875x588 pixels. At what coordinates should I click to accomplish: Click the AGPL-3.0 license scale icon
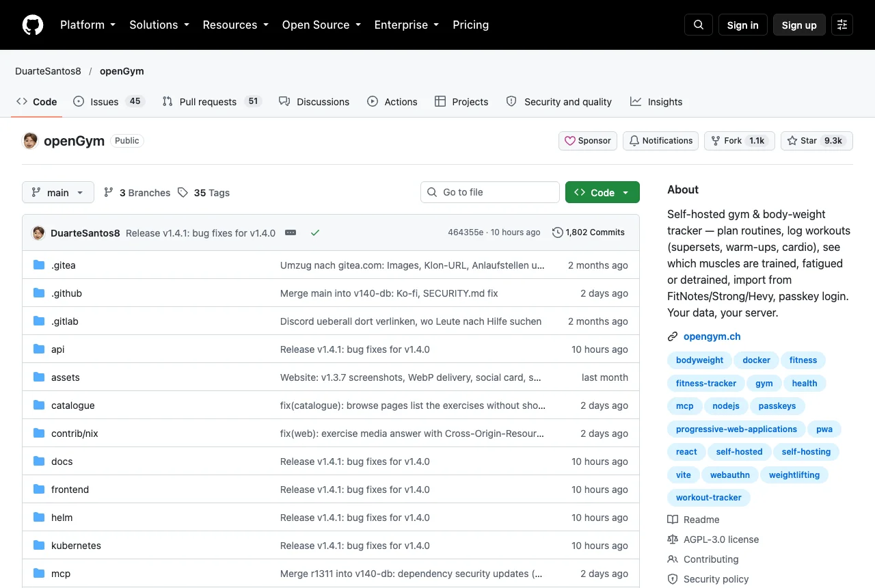pos(673,539)
